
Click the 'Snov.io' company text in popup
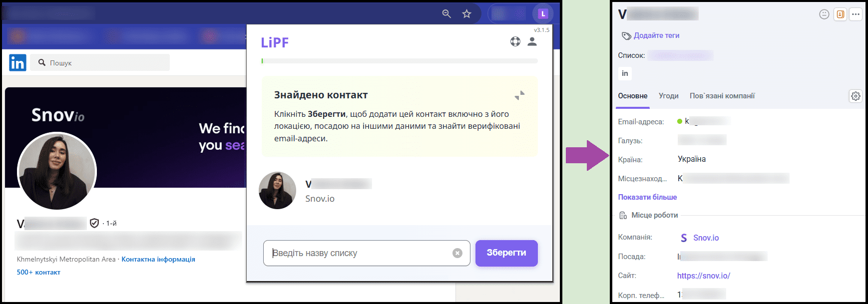point(320,199)
